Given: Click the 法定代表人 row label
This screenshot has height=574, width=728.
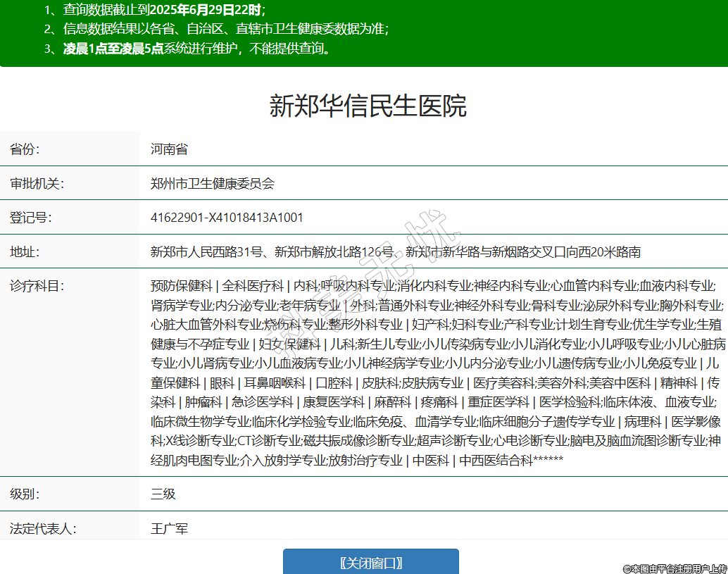Looking at the screenshot, I should (x=43, y=528).
